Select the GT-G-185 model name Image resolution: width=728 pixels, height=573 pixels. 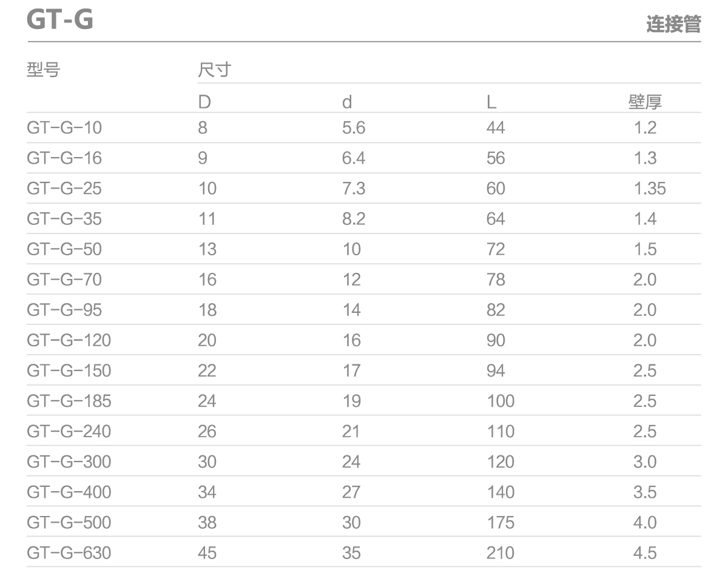coord(69,401)
